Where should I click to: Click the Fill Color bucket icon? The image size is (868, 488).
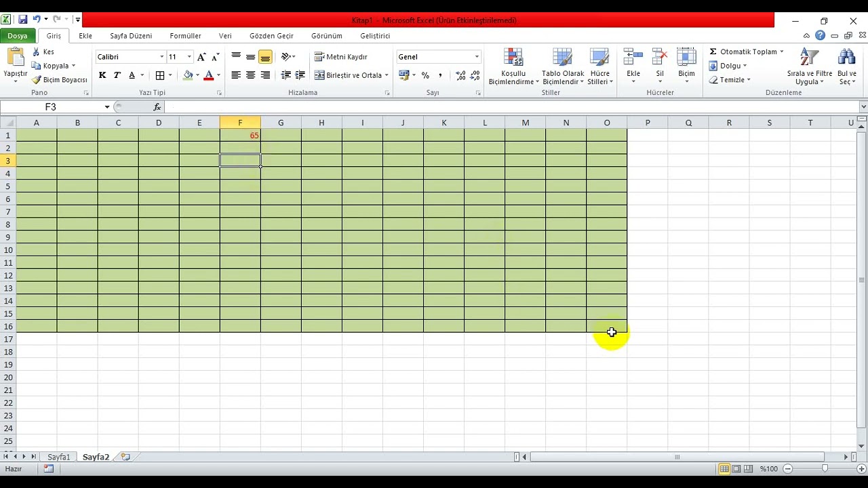point(188,75)
